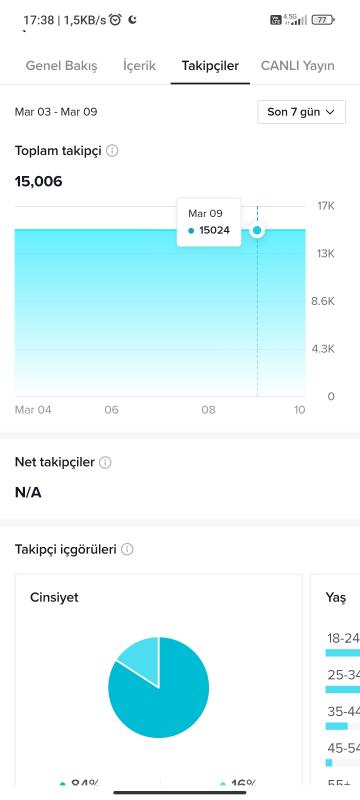Tap the battery indicator icon
The width and height of the screenshot is (360, 800).
[x=323, y=20]
